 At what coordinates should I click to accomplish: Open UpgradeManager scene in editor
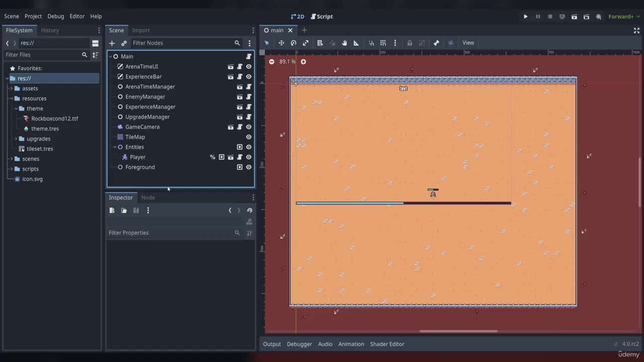pyautogui.click(x=239, y=117)
